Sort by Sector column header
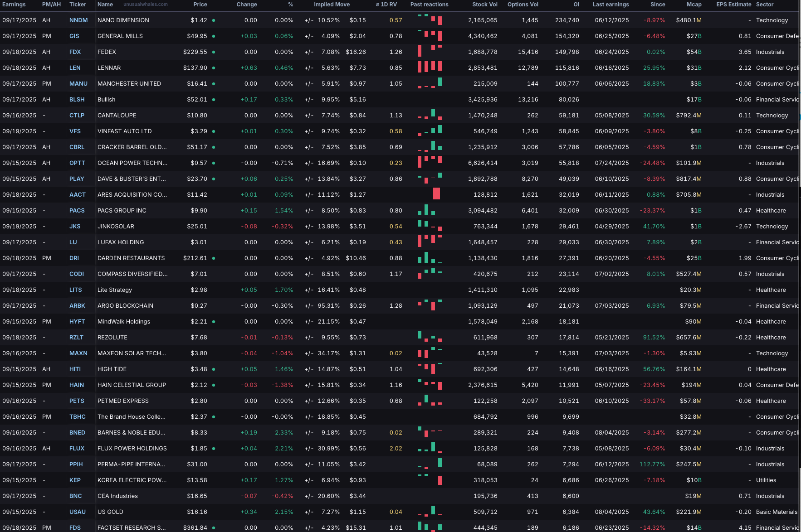Viewport: 801px width, 532px height. coord(765,5)
